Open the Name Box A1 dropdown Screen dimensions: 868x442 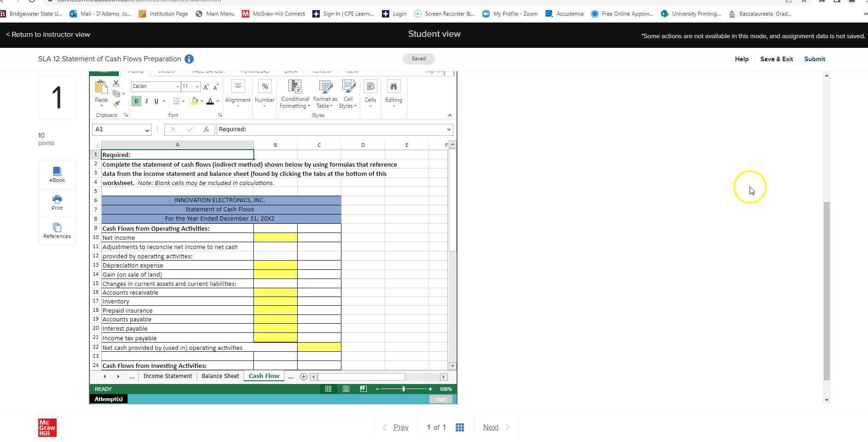click(x=147, y=130)
